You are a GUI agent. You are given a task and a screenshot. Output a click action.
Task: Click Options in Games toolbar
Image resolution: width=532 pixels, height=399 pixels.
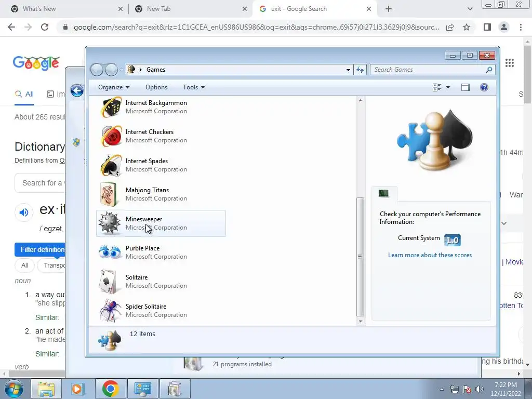click(x=156, y=87)
